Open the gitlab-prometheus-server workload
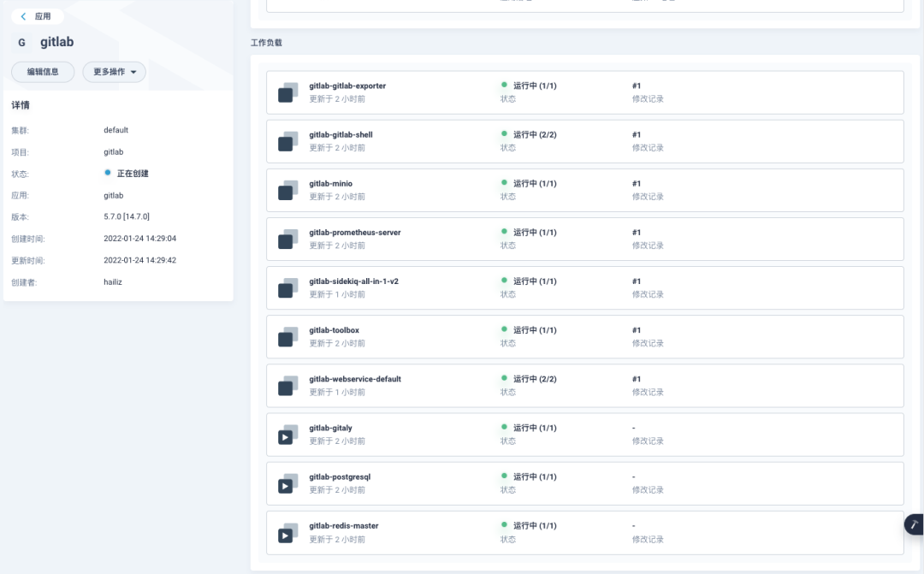Viewport: 924px width, 574px height. click(355, 232)
